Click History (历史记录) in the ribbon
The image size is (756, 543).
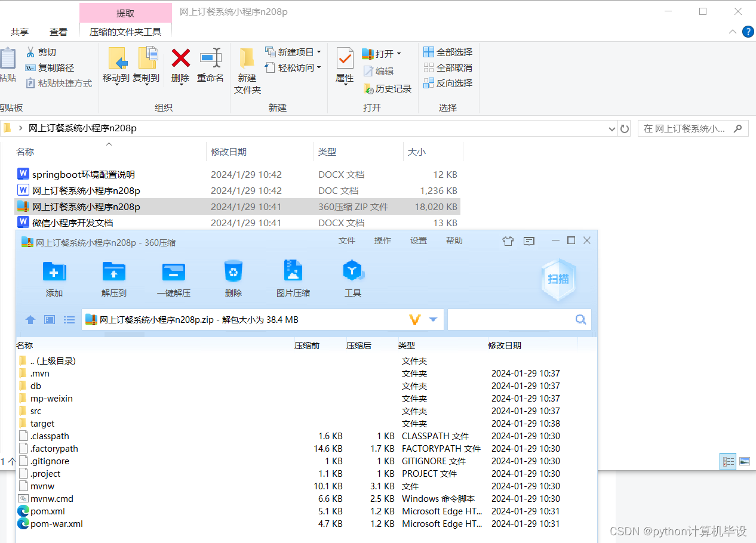pyautogui.click(x=387, y=88)
